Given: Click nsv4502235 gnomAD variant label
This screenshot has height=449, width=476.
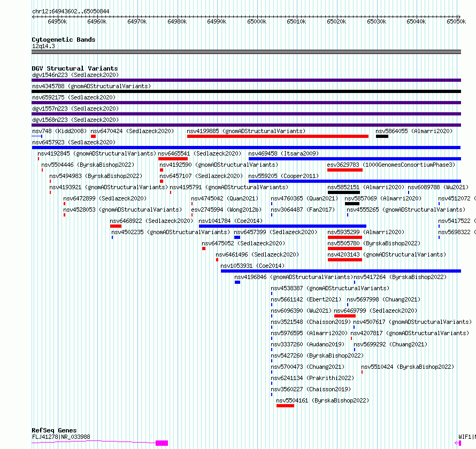Looking at the screenshot, I should coord(171,232).
